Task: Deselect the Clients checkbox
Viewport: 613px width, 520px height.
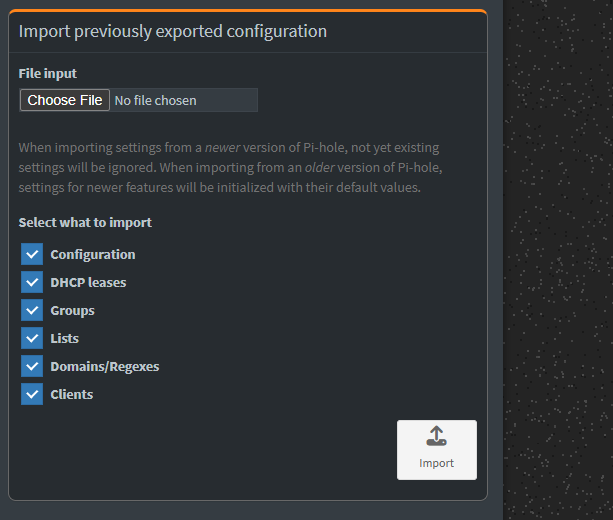Action: [32, 394]
